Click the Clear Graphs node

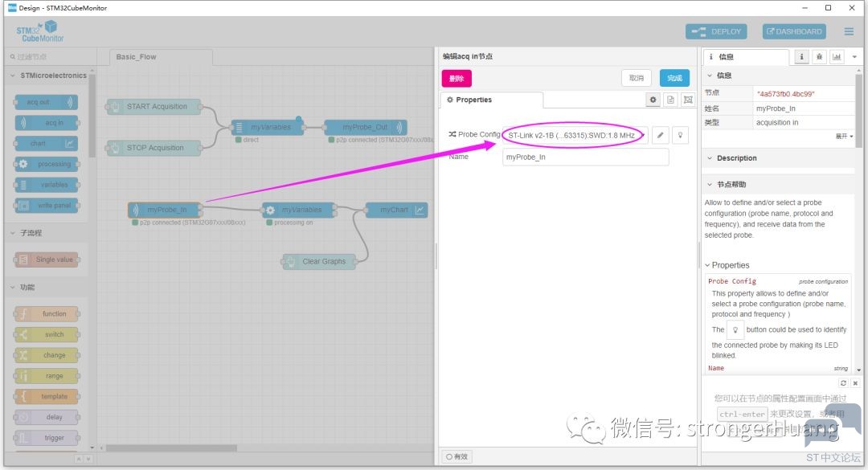click(x=319, y=261)
